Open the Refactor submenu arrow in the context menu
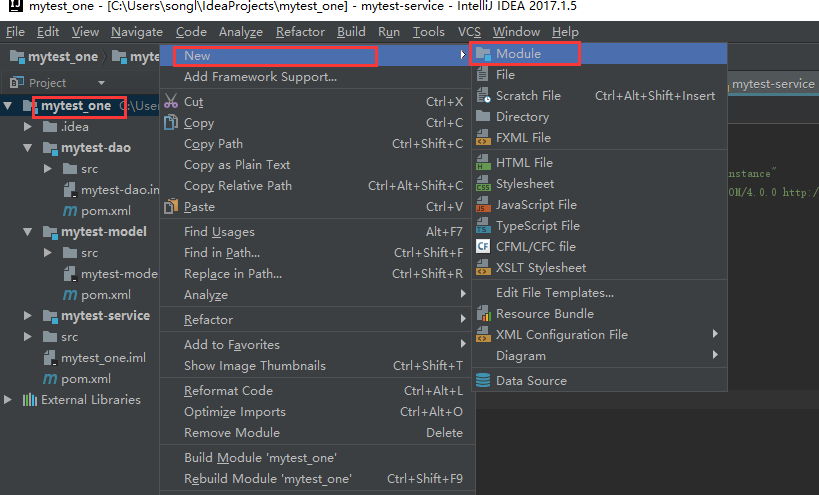 tap(463, 319)
